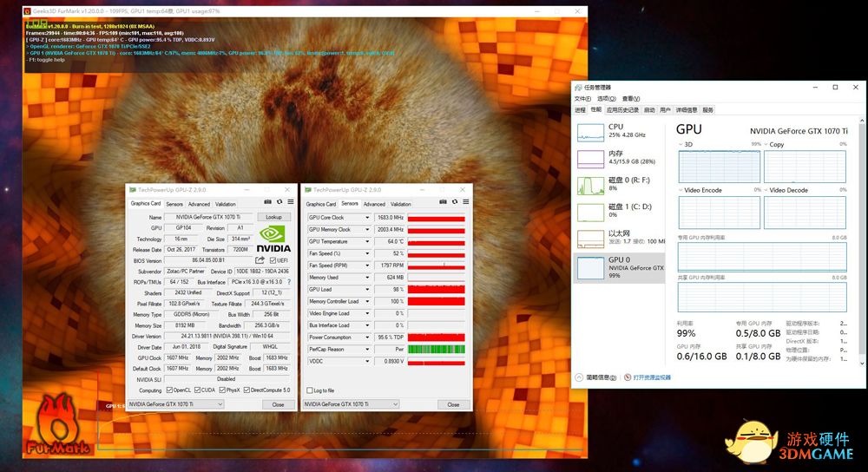Switch to Sensors tab in left GPU-Z window
Image resolution: width=868 pixels, height=472 pixels.
coord(174,204)
